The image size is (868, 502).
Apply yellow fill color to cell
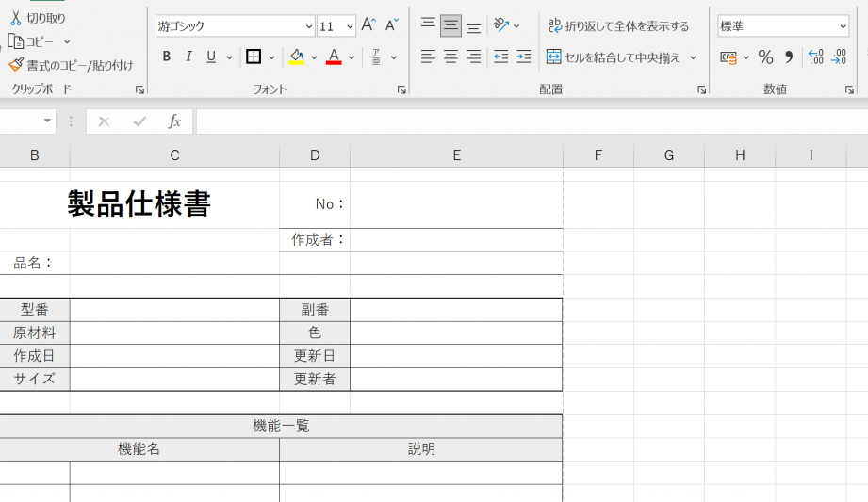click(x=297, y=57)
